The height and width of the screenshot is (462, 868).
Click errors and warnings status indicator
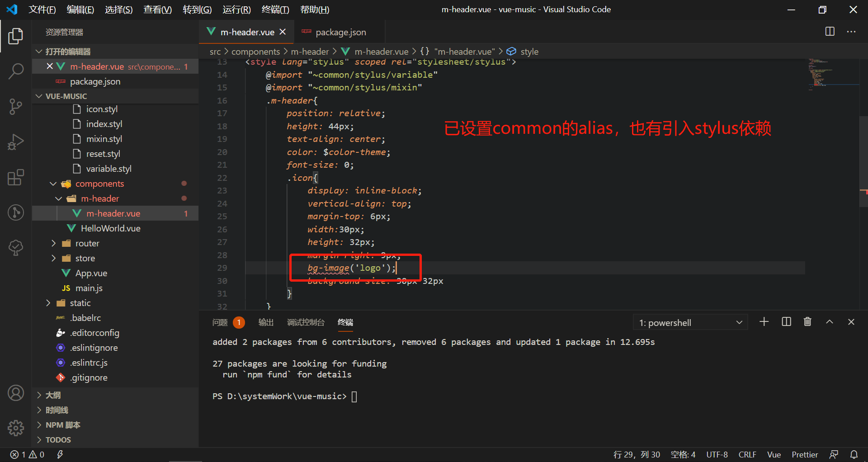[x=27, y=455]
